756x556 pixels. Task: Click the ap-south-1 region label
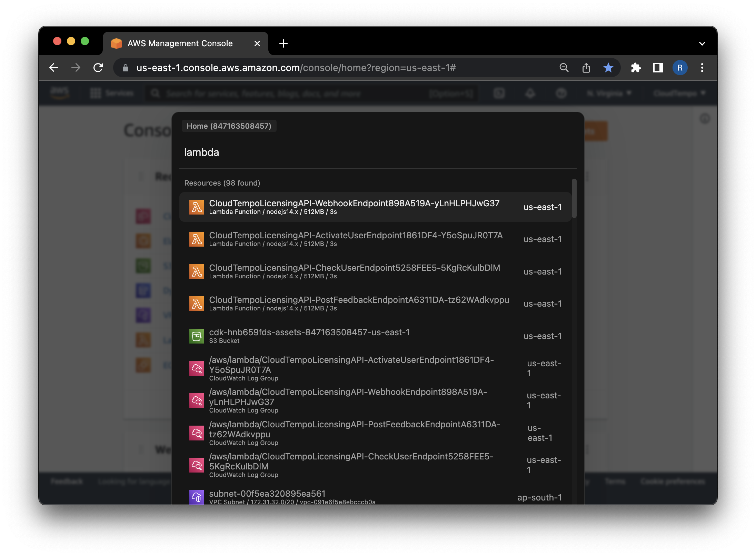coord(539,497)
